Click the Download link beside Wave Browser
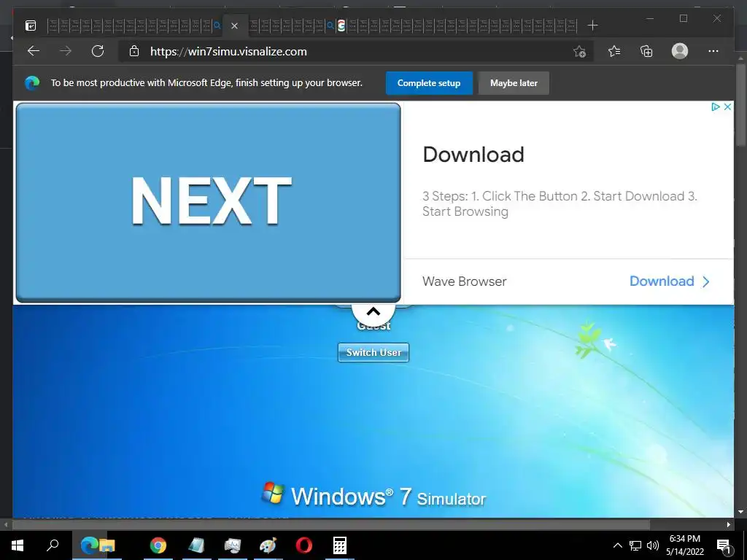The height and width of the screenshot is (560, 747). tap(670, 281)
